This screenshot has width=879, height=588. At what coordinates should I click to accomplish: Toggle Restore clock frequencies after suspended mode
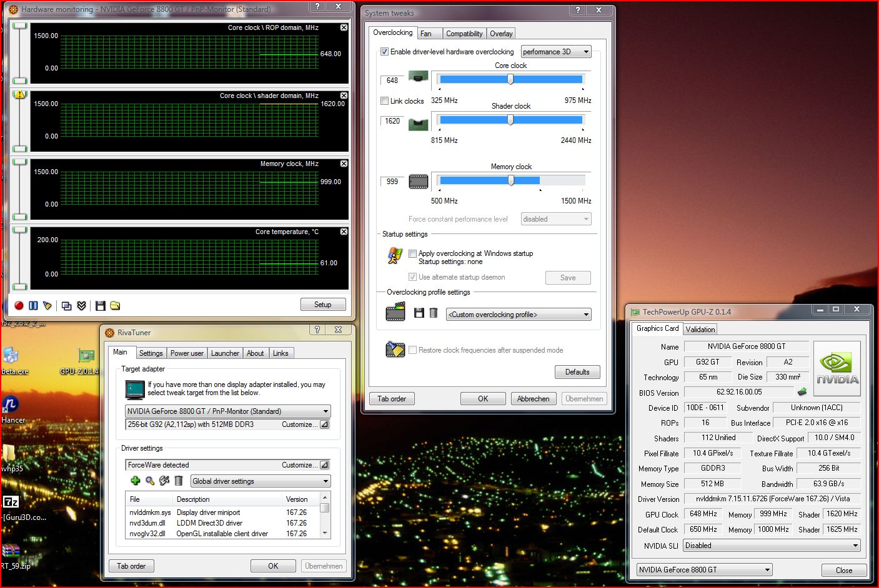click(412, 350)
